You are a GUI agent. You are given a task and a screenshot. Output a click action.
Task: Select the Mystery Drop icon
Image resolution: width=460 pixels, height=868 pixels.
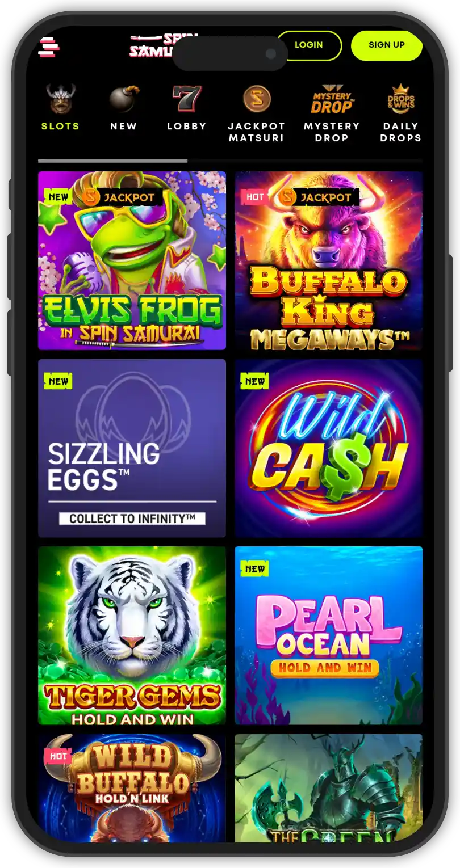pos(332,99)
